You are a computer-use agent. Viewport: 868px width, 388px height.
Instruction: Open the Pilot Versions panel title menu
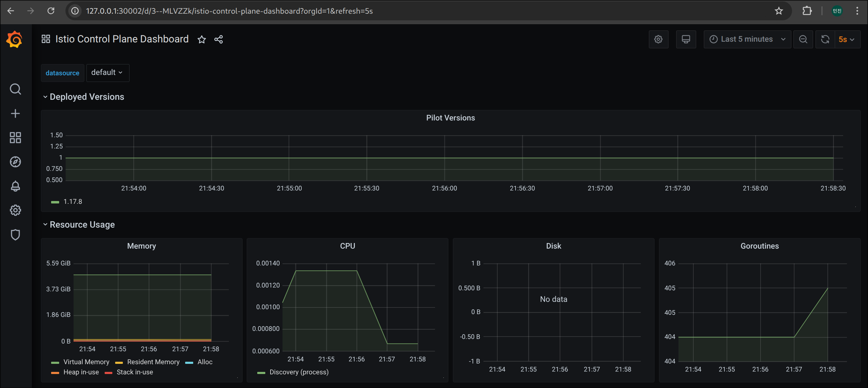point(450,118)
